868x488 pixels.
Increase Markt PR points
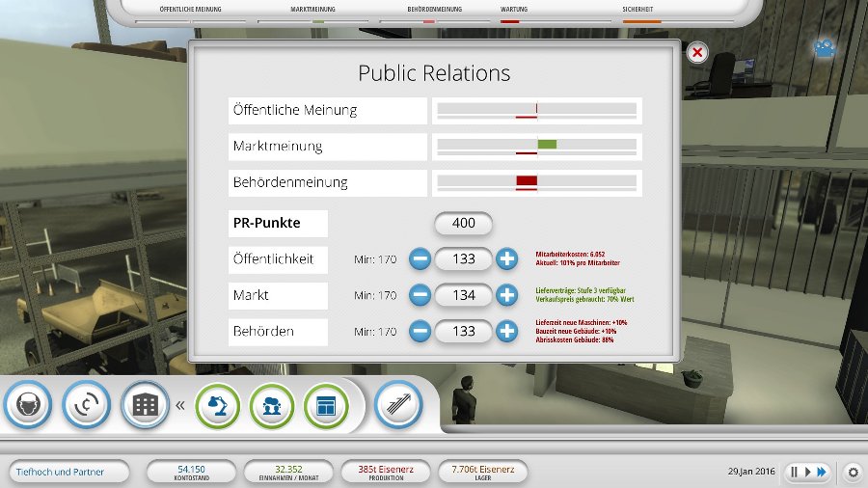(x=507, y=295)
